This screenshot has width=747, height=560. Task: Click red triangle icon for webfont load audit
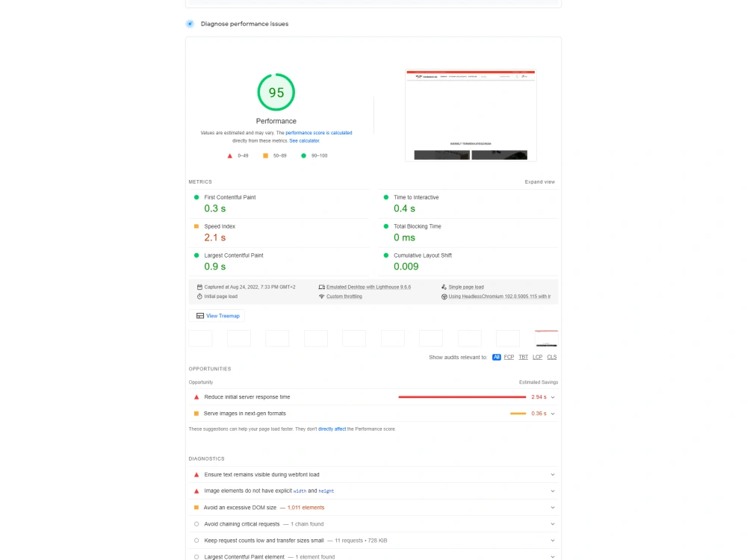[x=196, y=475]
